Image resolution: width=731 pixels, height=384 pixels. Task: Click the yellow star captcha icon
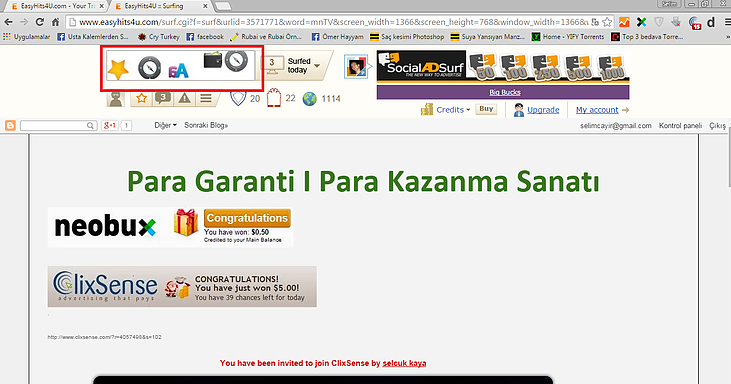coord(118,70)
